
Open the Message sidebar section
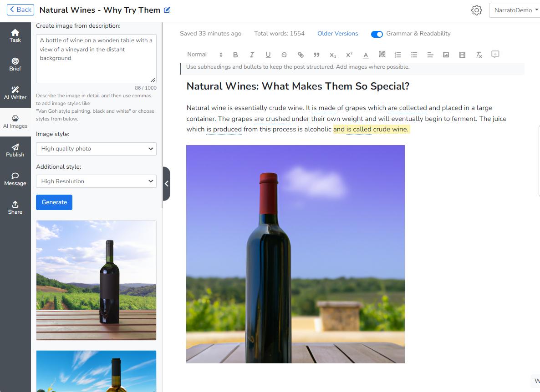click(15, 179)
